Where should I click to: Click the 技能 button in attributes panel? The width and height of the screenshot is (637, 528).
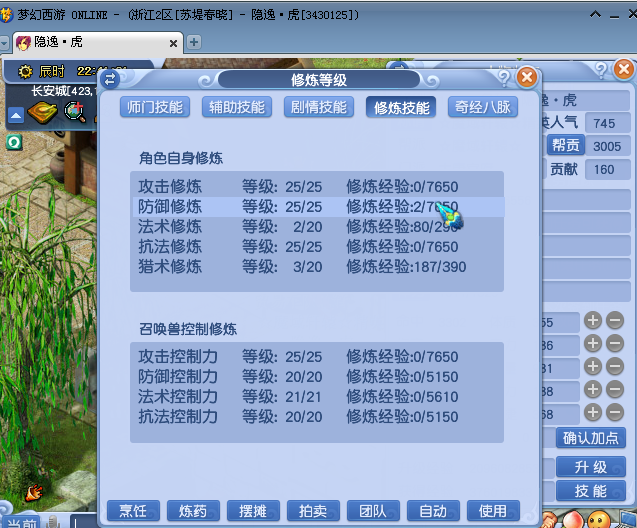click(591, 491)
